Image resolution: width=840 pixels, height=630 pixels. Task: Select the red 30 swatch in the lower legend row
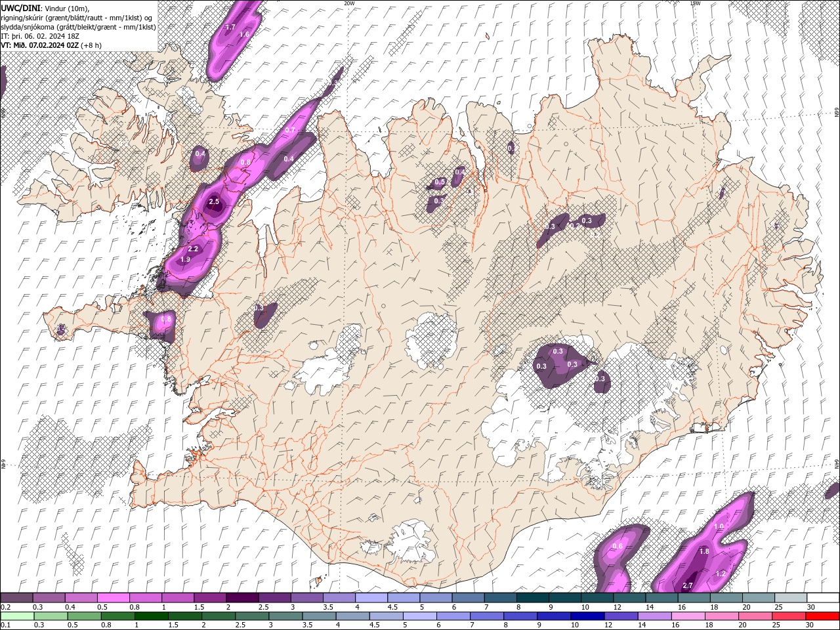pyautogui.click(x=823, y=616)
